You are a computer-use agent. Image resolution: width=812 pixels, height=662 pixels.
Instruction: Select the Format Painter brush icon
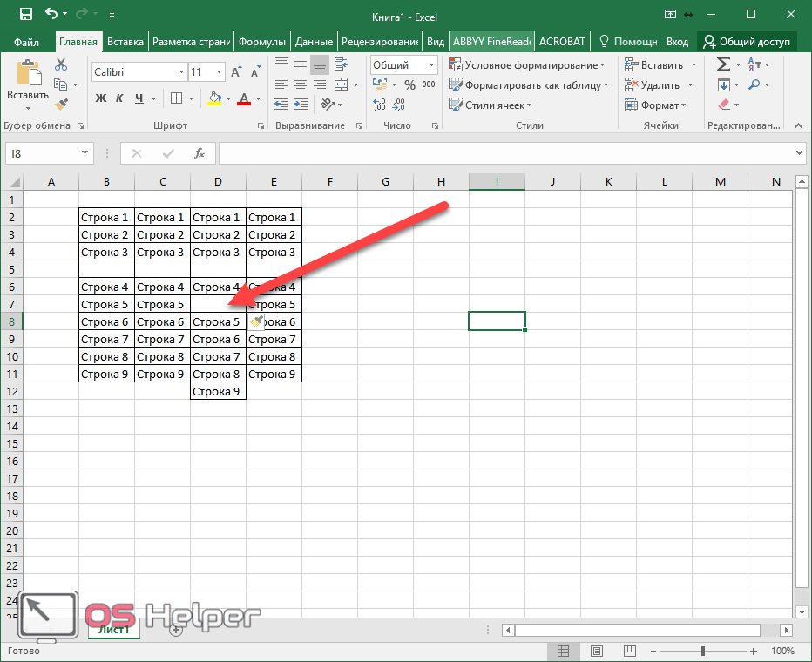click(x=61, y=104)
